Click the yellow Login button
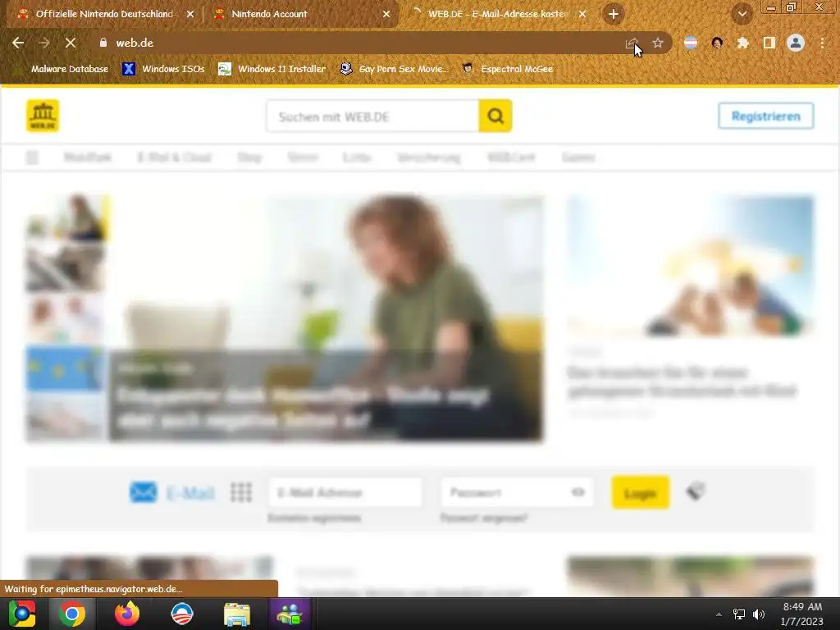 click(641, 492)
